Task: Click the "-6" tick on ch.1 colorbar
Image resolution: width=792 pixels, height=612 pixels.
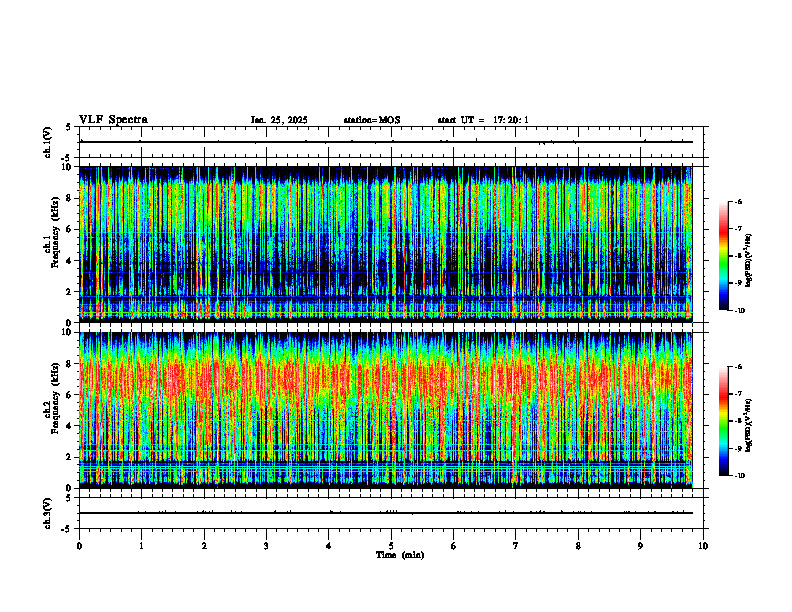Action: click(739, 202)
